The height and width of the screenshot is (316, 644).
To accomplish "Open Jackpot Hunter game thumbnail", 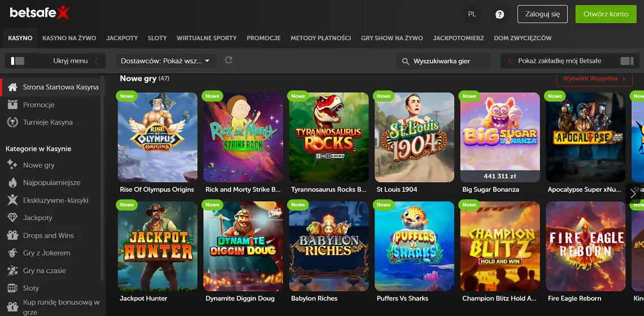I will pyautogui.click(x=158, y=246).
